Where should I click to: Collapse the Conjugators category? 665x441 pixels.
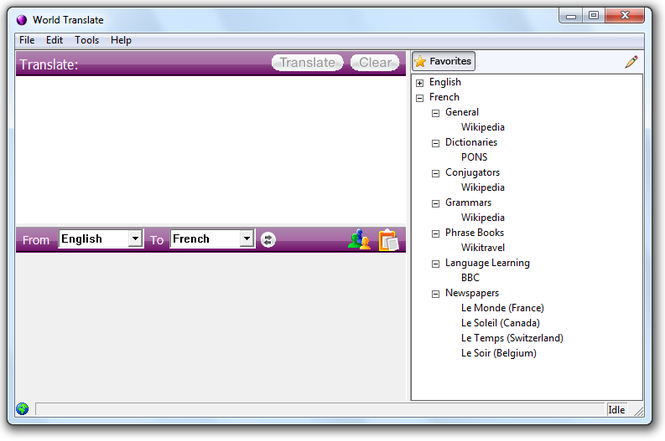[436, 173]
